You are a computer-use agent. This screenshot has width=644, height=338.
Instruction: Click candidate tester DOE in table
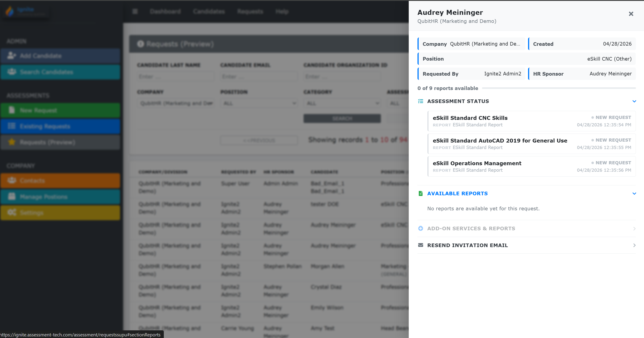(324, 204)
